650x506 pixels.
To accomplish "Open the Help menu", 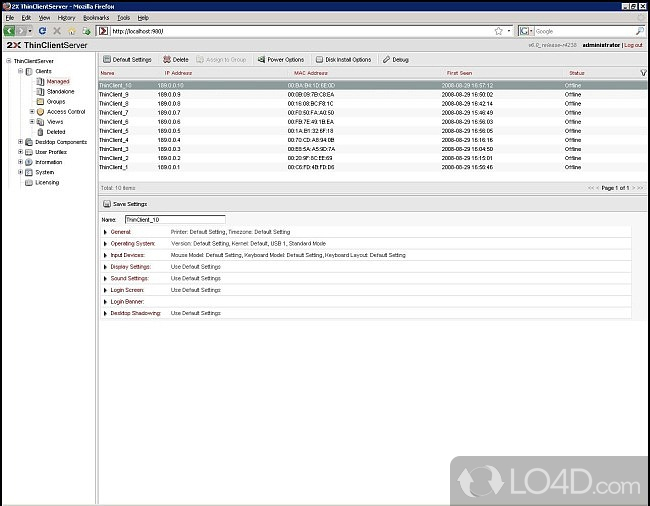I will 143,18.
